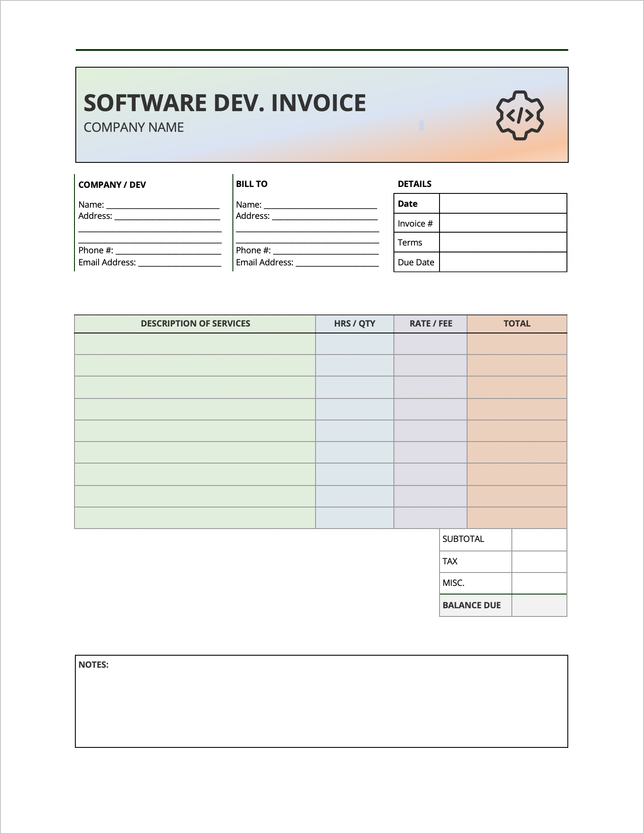The width and height of the screenshot is (644, 834).
Task: Select the Date value cell in Details
Action: tap(503, 203)
